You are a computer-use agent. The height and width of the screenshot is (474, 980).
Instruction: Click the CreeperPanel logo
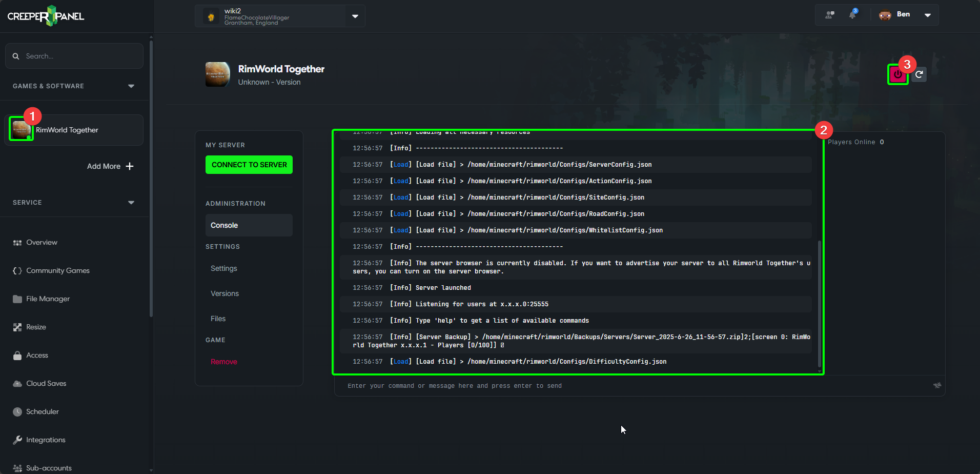point(46,16)
